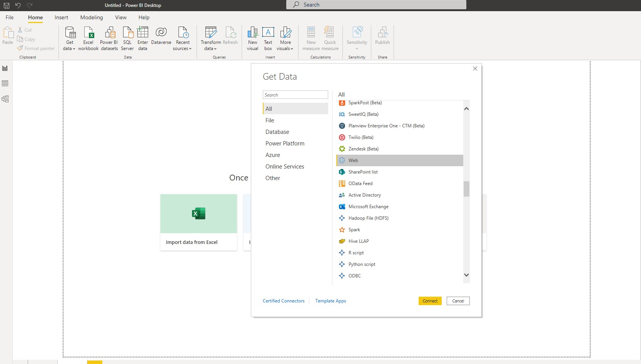Open the Get data dropdown in ribbon
The width and height of the screenshot is (641, 364).
[x=70, y=38]
